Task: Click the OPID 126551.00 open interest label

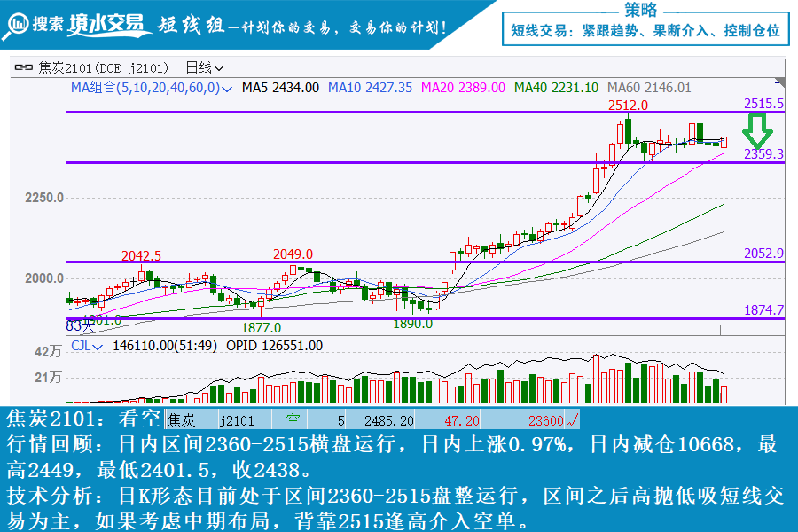Action: pyautogui.click(x=275, y=346)
